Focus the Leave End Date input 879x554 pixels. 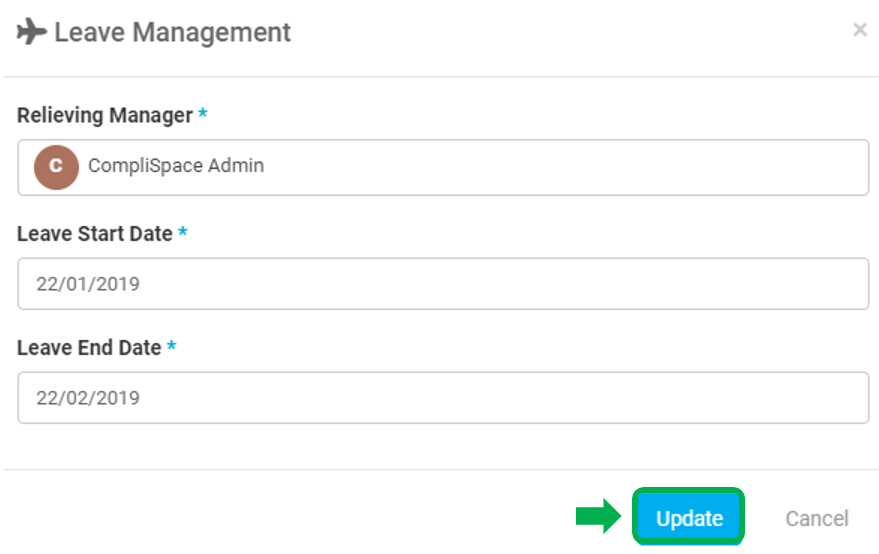pyautogui.click(x=443, y=398)
